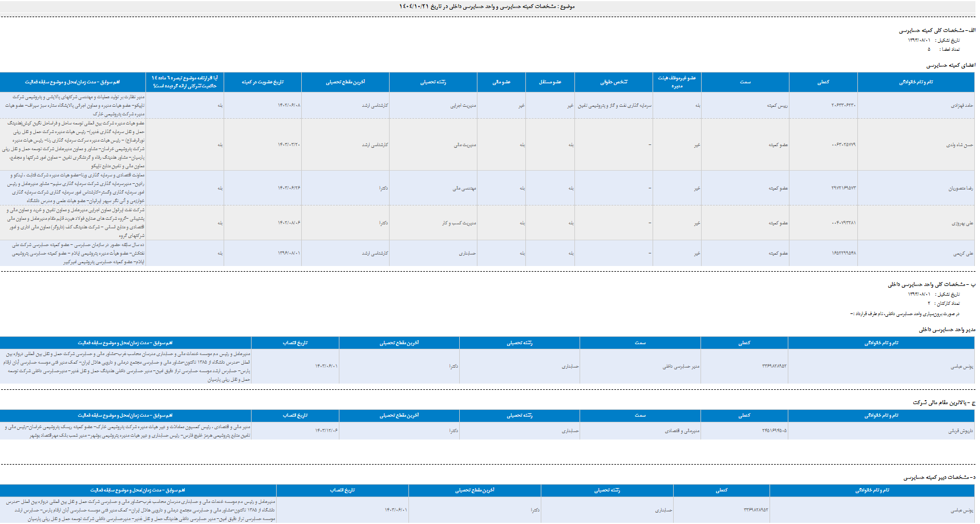Select the "رضا منصوریان" name cell
Image resolution: width=980 pixels, height=524 pixels.
(961, 188)
